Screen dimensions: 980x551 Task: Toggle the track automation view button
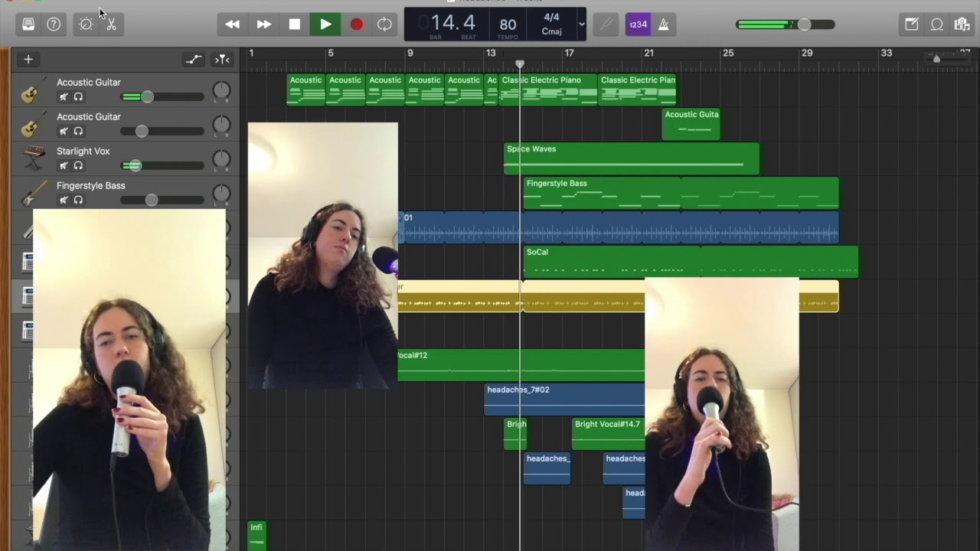193,59
